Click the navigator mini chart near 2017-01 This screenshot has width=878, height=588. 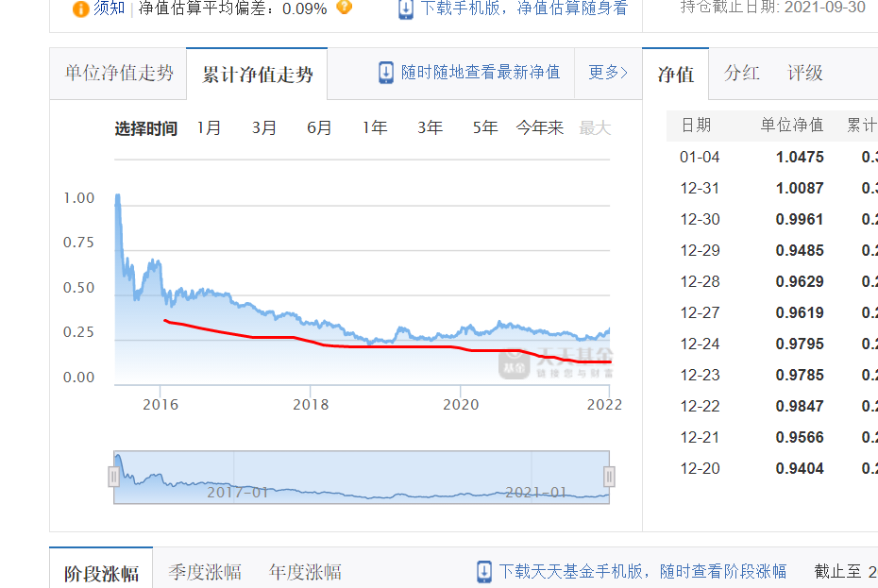click(x=237, y=493)
